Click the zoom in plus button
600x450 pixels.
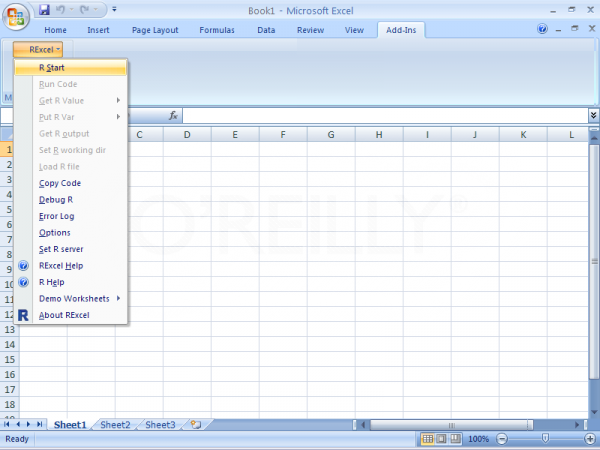pos(591,439)
